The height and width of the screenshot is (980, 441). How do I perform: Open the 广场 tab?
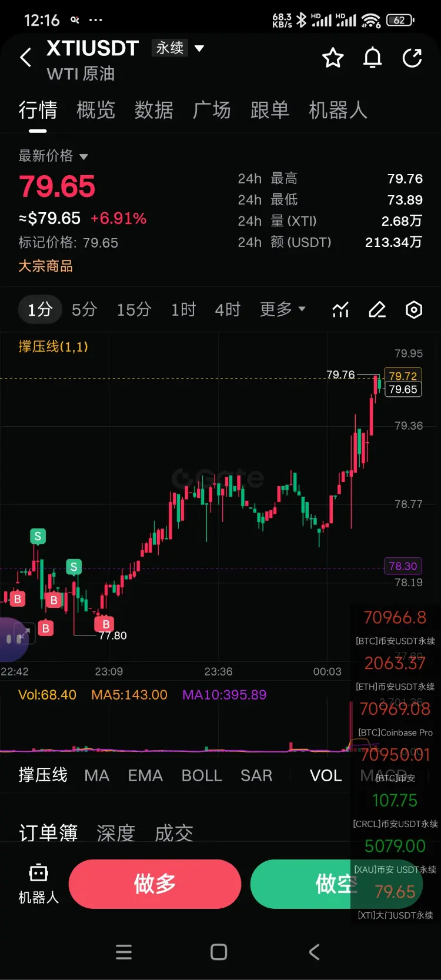point(212,110)
